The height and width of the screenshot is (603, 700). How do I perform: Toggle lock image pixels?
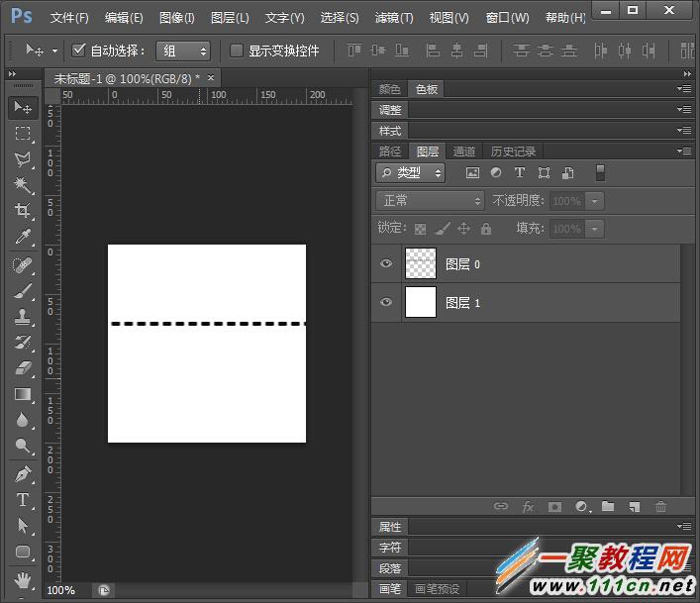click(x=442, y=229)
